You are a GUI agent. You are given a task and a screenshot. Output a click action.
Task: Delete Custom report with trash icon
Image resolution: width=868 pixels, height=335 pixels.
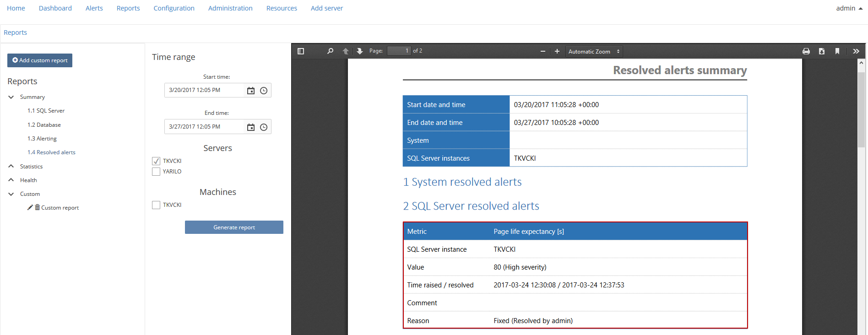click(x=38, y=207)
